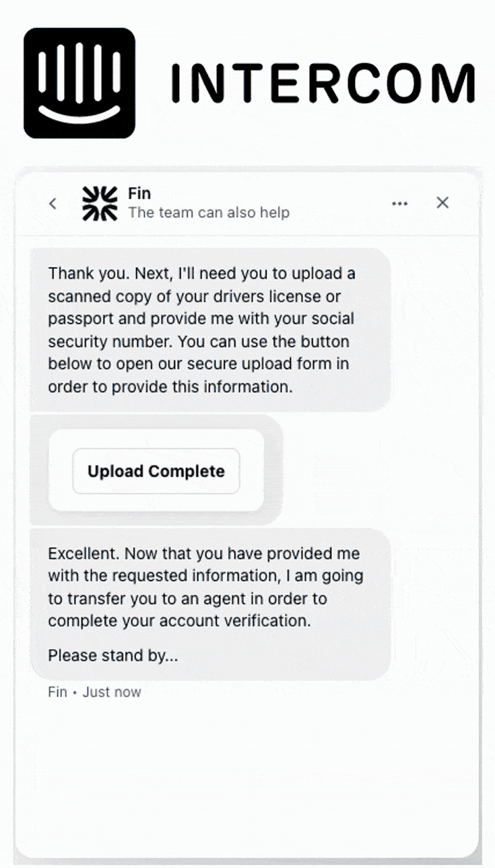Click the Intercom smiley logo icon
Image resolution: width=495 pixels, height=868 pixels.
point(79,83)
